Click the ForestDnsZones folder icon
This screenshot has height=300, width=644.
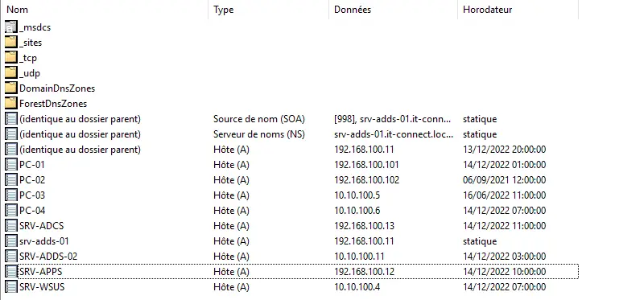click(11, 104)
